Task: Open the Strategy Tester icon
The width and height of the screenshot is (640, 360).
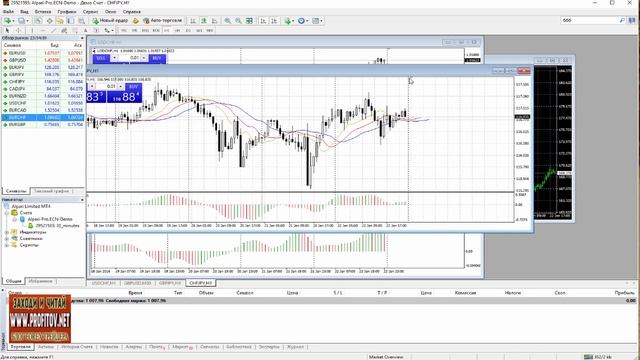Action: (x=81, y=20)
